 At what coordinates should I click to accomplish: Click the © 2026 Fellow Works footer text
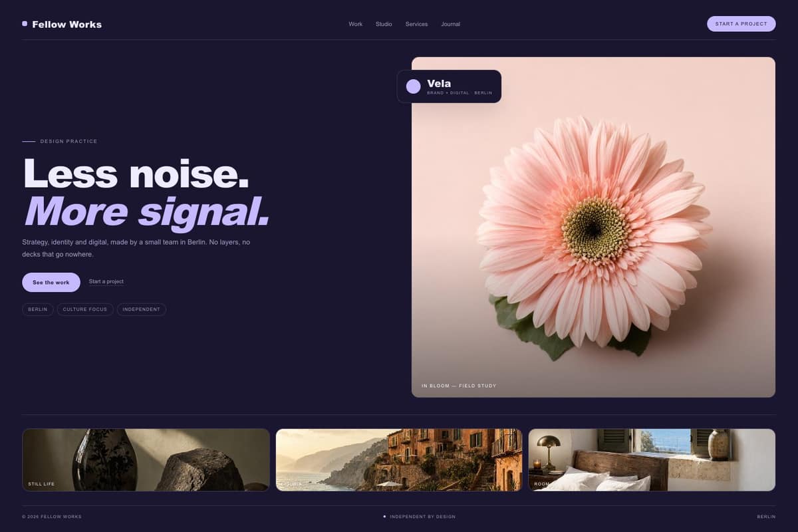click(x=52, y=517)
